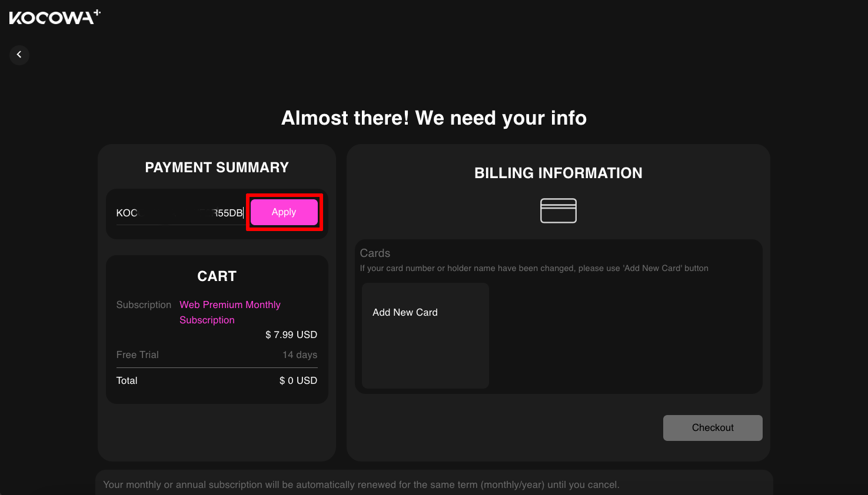
Task: Open the Web Premium Monthly Subscription link
Action: click(230, 312)
